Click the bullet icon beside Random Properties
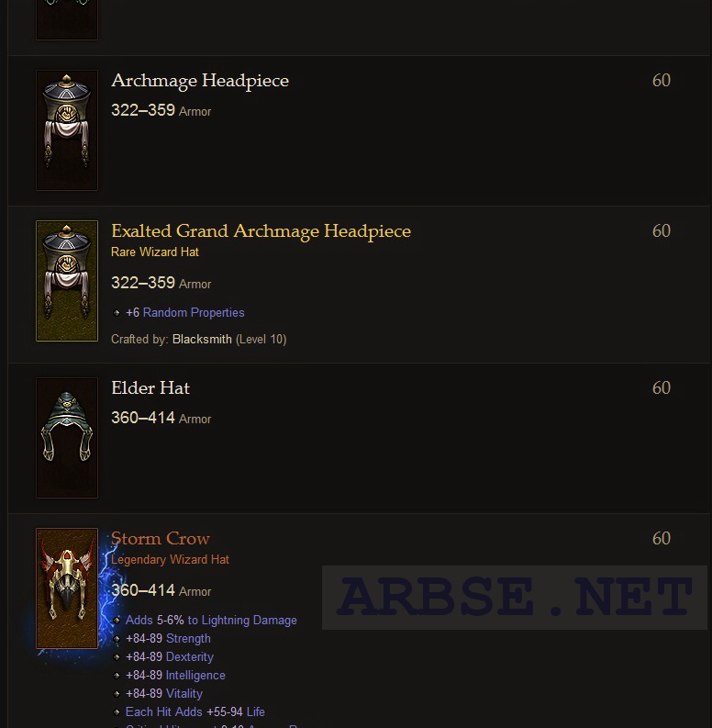The width and height of the screenshot is (712, 728). [x=117, y=313]
